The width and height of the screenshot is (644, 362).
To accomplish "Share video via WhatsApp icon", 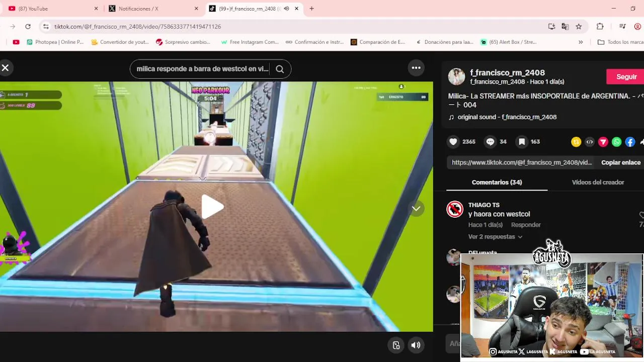I will tap(617, 142).
